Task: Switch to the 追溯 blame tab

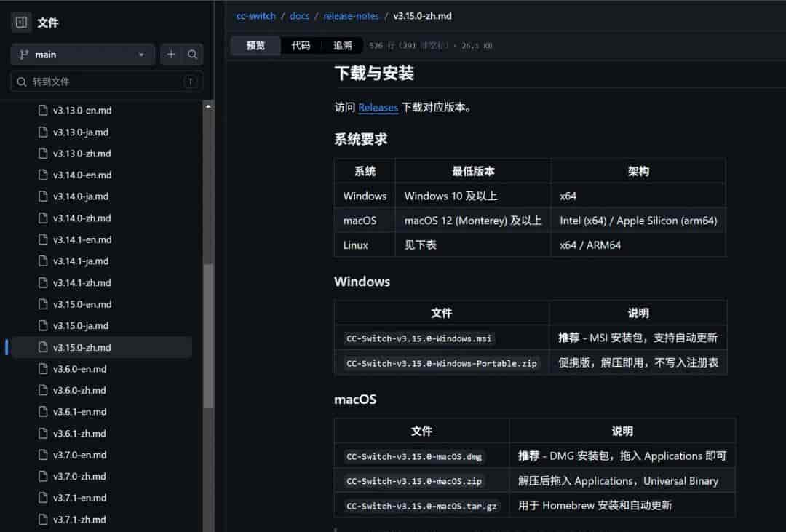Action: [342, 46]
